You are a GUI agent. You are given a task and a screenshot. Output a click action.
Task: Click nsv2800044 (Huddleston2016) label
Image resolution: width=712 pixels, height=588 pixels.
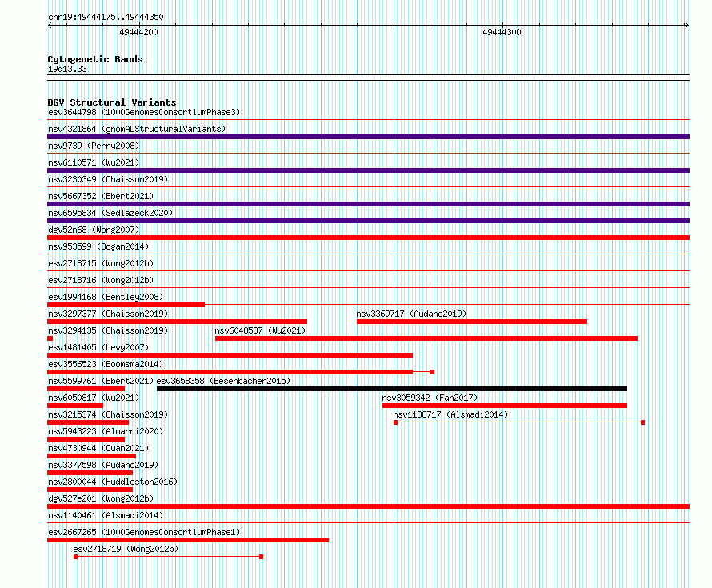[113, 482]
